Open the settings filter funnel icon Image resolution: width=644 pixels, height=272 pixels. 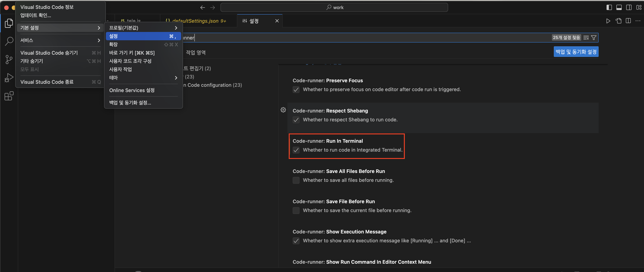(x=594, y=38)
